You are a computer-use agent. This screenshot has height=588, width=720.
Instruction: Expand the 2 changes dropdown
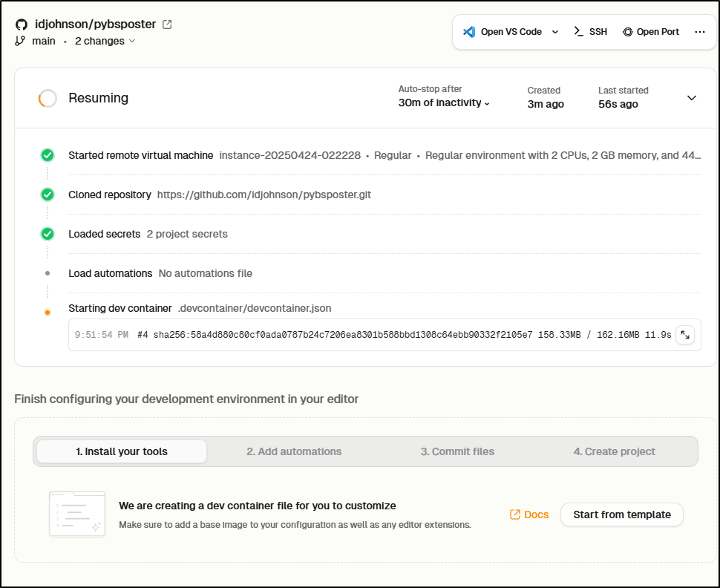[x=105, y=41]
